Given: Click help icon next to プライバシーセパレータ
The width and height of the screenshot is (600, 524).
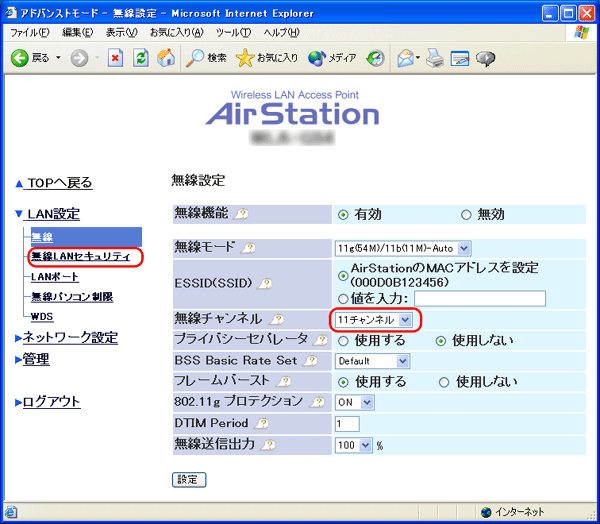Looking at the screenshot, I should pyautogui.click(x=320, y=340).
